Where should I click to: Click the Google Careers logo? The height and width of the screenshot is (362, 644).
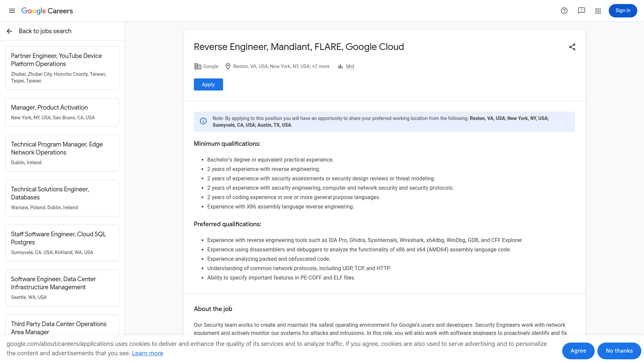(47, 11)
